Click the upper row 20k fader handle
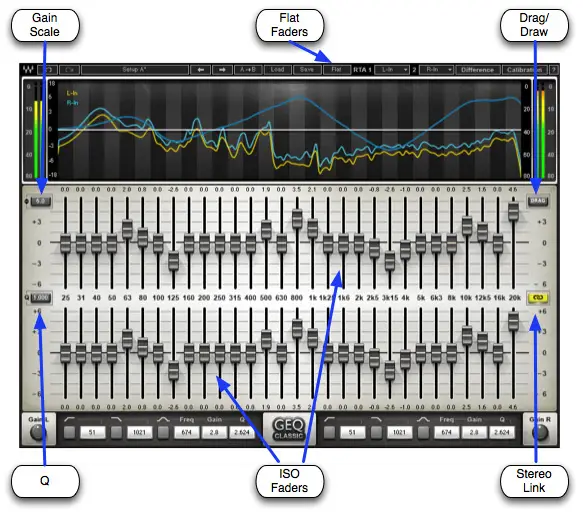 (x=513, y=211)
